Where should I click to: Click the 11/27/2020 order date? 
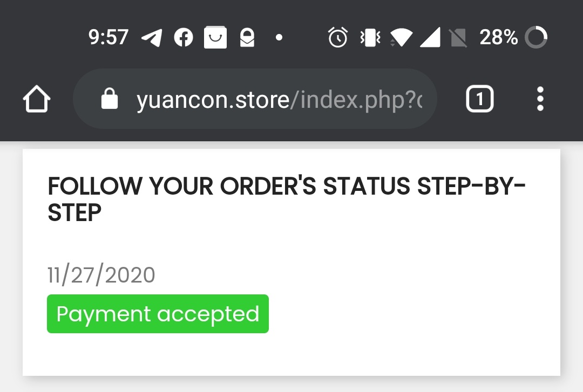pyautogui.click(x=101, y=275)
